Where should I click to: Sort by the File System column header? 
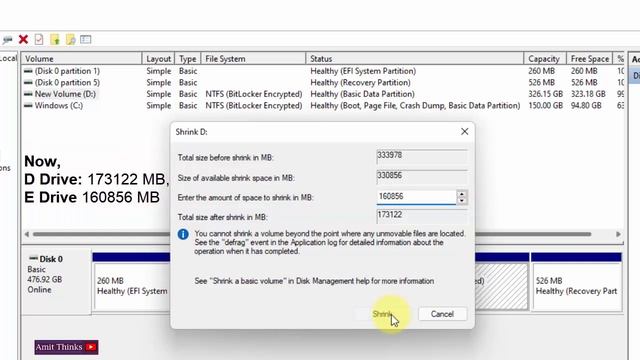click(x=253, y=59)
